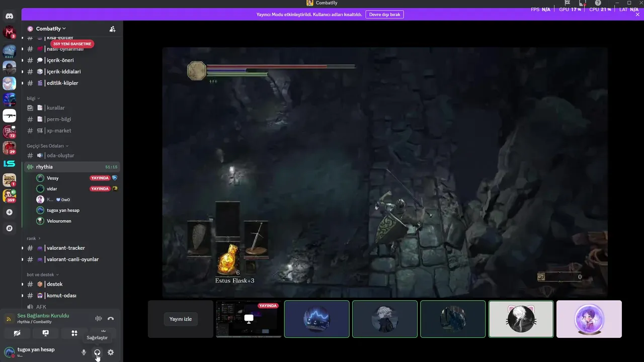The image size is (644, 362).
Task: Close the streamer mode banner X
Action: point(638,15)
